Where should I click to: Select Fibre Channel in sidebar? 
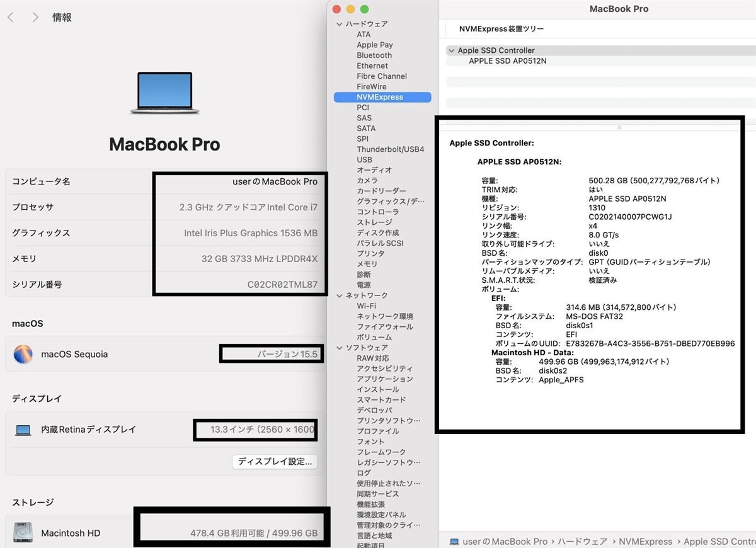coord(382,76)
